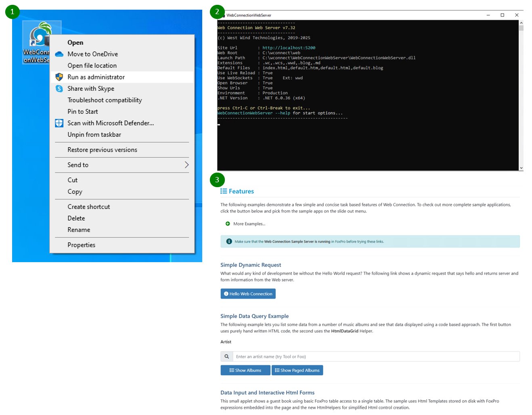Screen dimensions: 532x415
Task: Close the WebConnectionWebServer console window
Action: point(517,15)
